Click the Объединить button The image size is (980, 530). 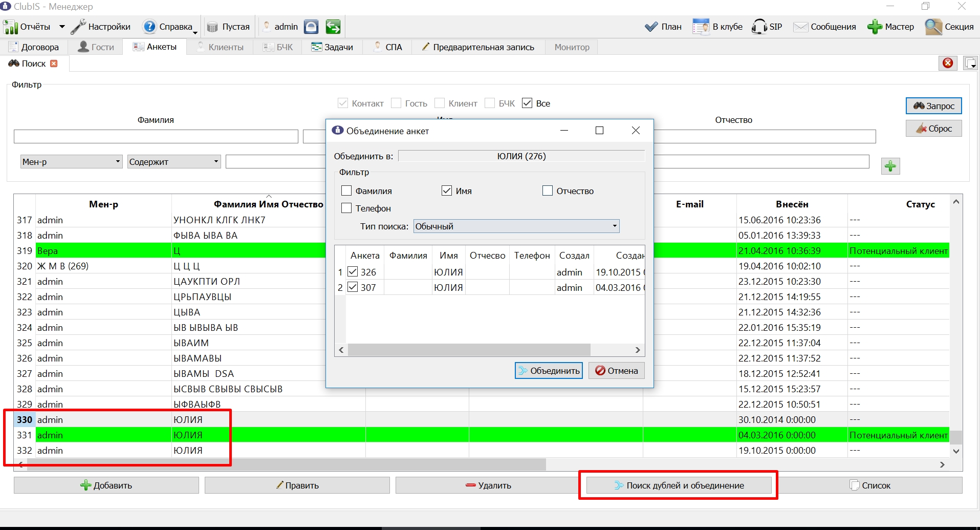coord(549,371)
